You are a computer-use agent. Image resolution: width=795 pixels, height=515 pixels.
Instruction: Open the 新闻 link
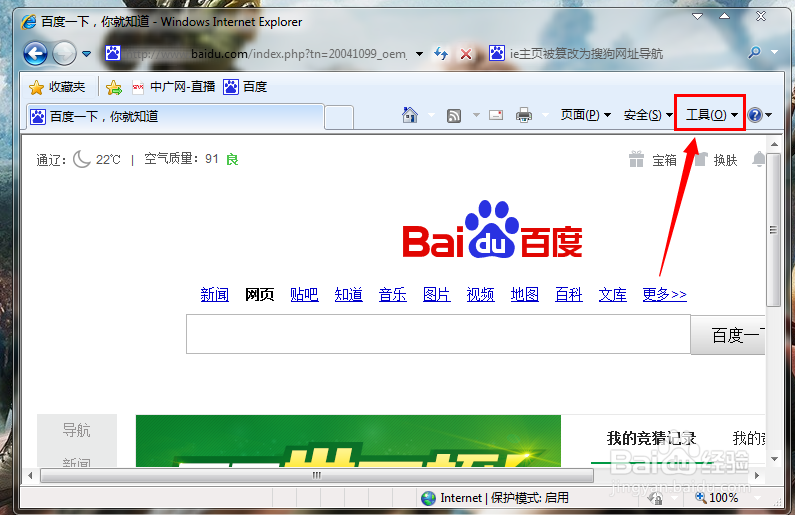point(214,295)
